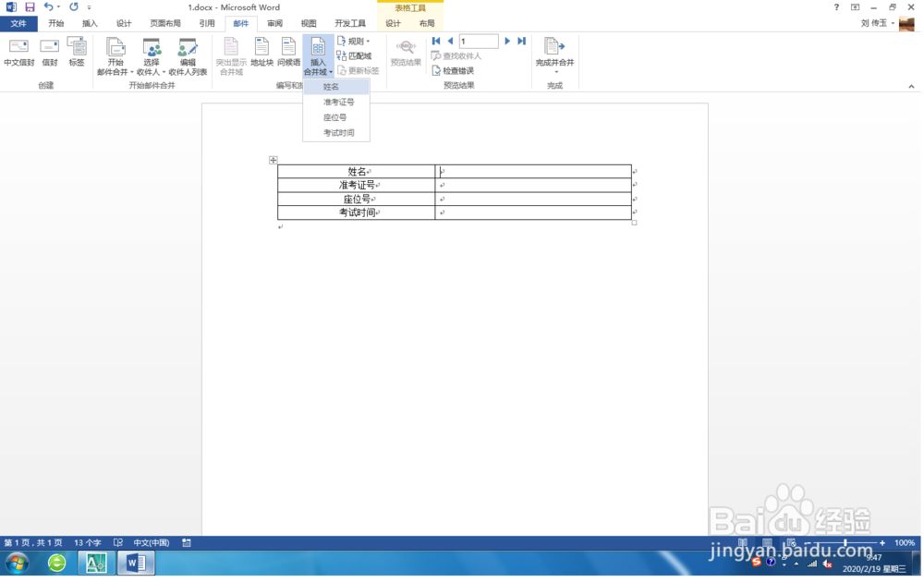Switch to the 审阅 ribbon tab

pyautogui.click(x=274, y=23)
